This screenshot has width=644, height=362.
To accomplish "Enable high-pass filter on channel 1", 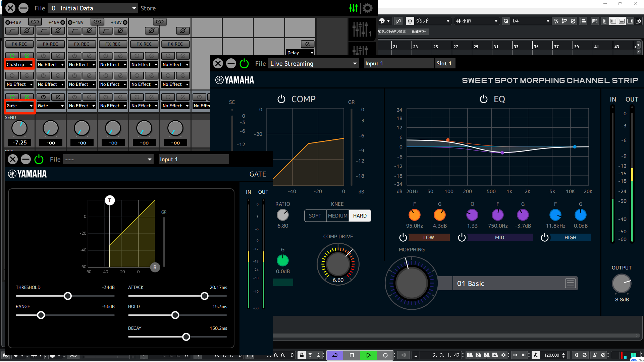I will click(12, 31).
